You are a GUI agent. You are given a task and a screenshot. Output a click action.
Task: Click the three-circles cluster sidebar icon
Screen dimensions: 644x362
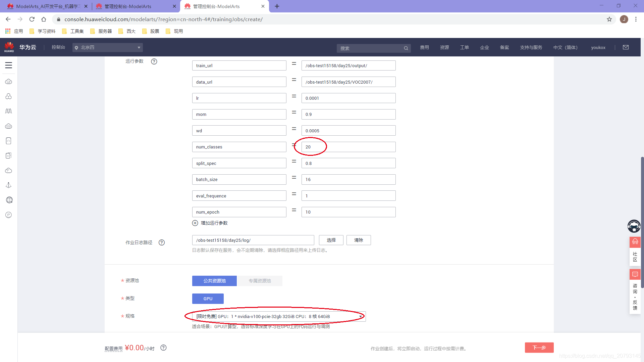(9, 96)
